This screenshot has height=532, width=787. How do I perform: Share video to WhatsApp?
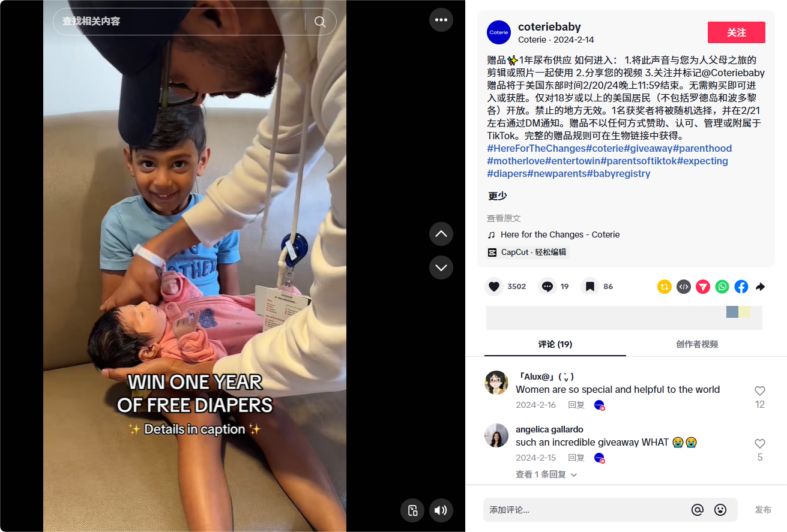click(722, 287)
